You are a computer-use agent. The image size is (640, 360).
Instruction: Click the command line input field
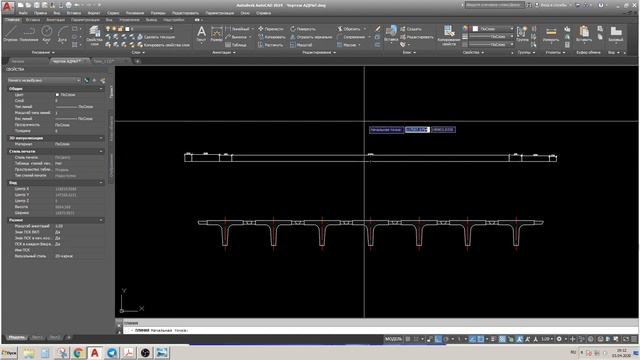pos(380,330)
